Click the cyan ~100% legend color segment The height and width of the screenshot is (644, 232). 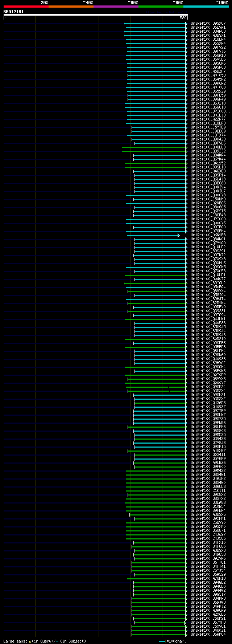(206, 7)
